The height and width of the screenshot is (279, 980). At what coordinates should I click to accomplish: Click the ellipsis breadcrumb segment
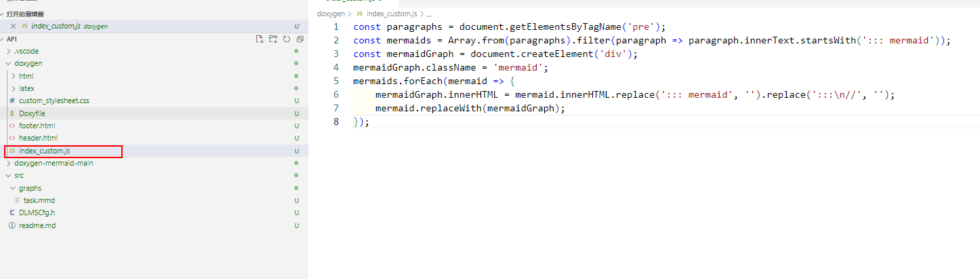(x=430, y=14)
